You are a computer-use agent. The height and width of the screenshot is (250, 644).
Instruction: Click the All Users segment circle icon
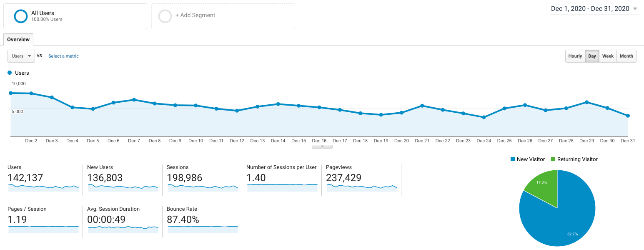tap(20, 16)
